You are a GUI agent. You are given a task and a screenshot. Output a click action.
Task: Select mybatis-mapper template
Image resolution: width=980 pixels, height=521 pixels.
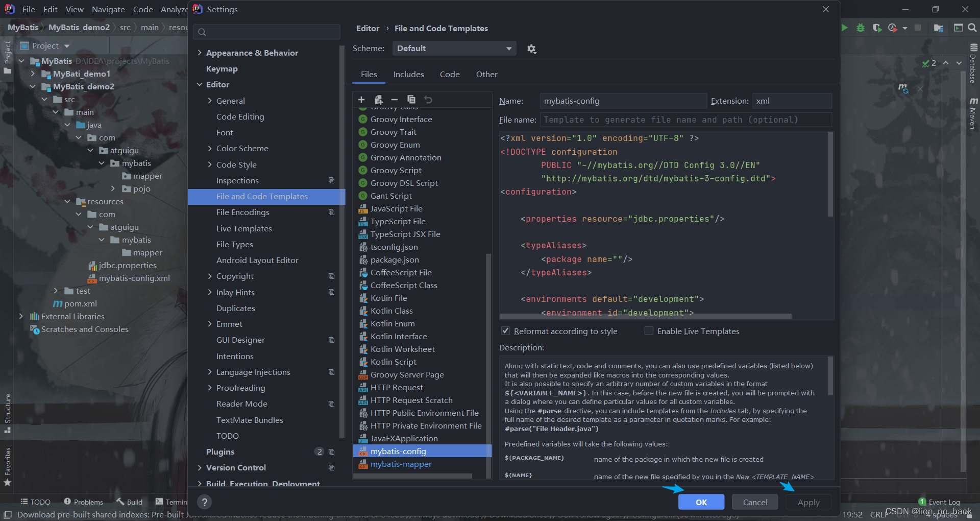[x=401, y=464]
